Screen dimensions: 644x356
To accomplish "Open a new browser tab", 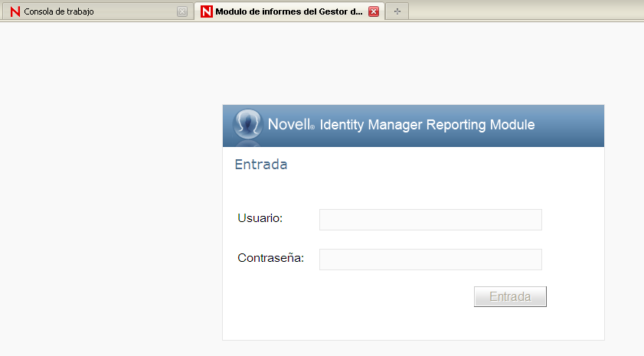I will tap(397, 11).
